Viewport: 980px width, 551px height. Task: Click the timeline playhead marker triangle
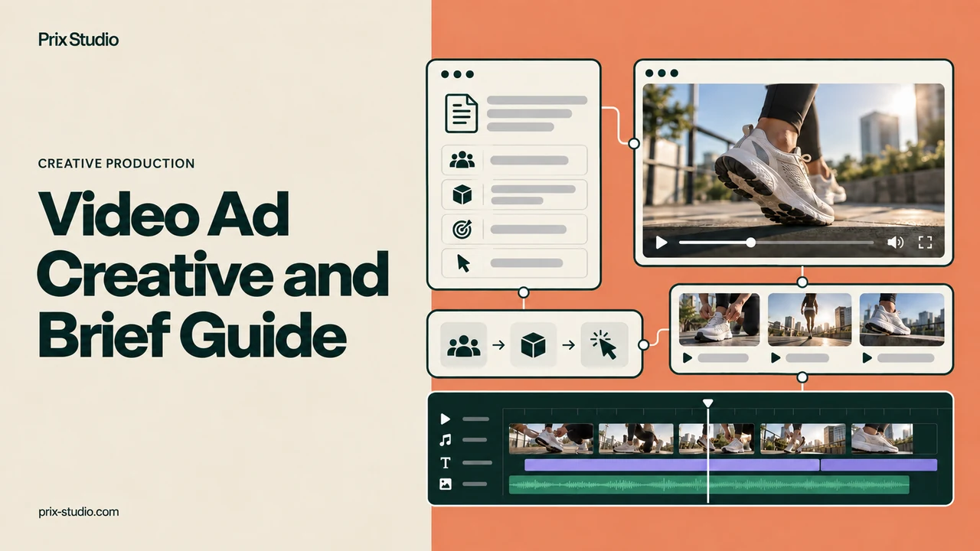(x=707, y=403)
